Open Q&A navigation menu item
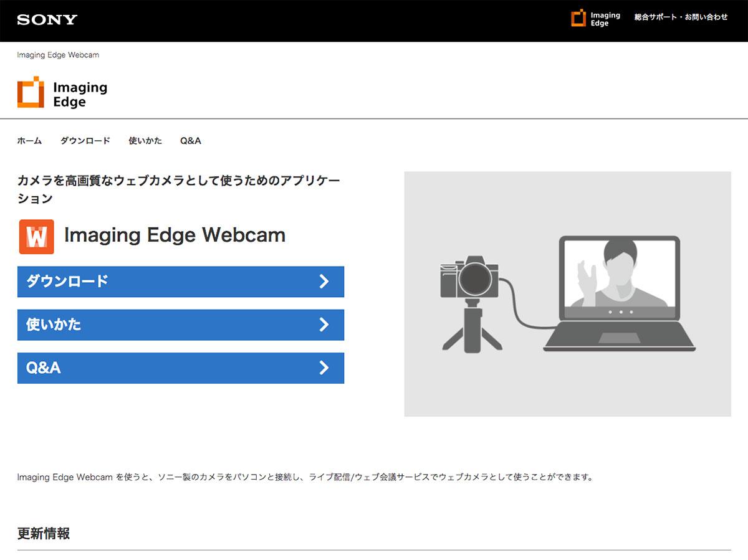The height and width of the screenshot is (560, 748). pos(191,141)
